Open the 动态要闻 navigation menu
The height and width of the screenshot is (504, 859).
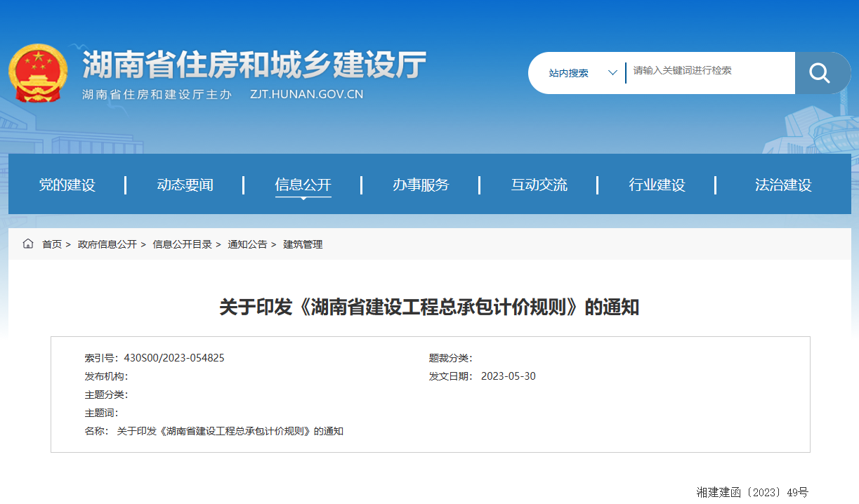coord(185,185)
